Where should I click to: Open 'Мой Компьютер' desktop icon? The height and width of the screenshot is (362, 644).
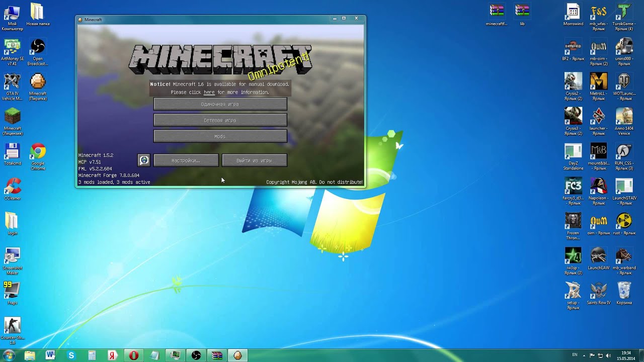(12, 18)
